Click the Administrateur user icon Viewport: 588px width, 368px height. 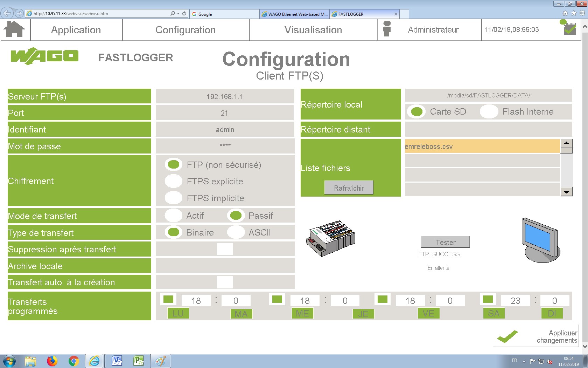387,29
